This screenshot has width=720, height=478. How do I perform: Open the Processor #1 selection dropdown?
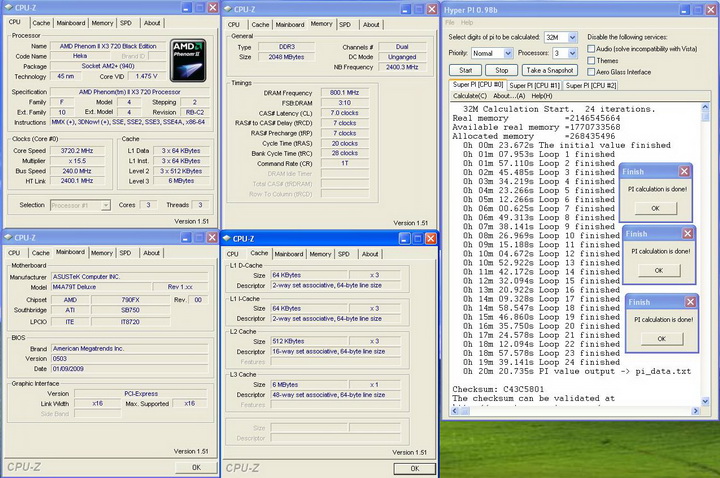click(x=106, y=205)
